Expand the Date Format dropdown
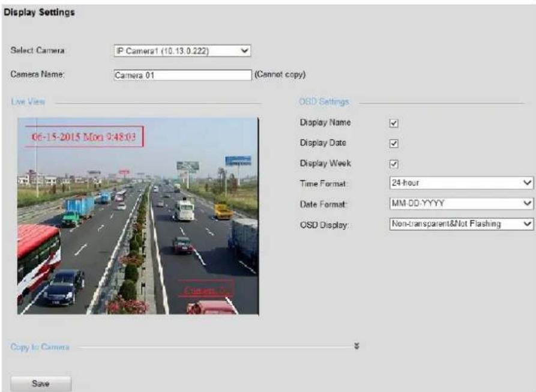 coord(461,204)
